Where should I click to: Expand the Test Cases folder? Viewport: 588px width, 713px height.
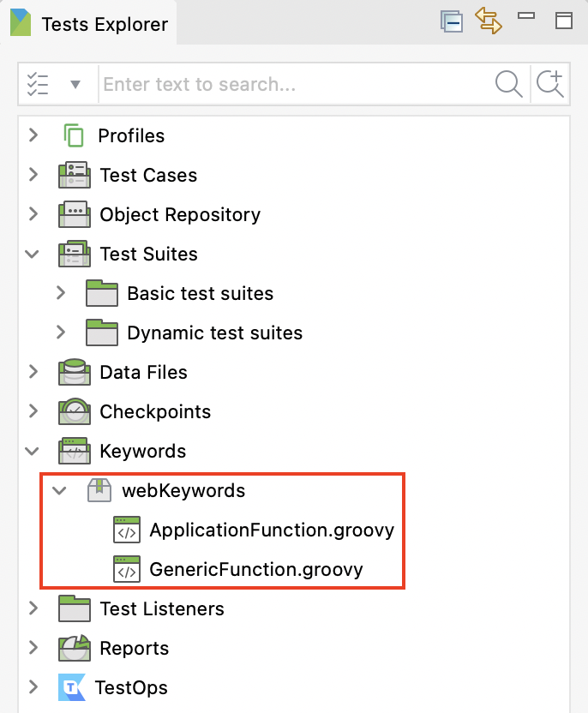[33, 175]
